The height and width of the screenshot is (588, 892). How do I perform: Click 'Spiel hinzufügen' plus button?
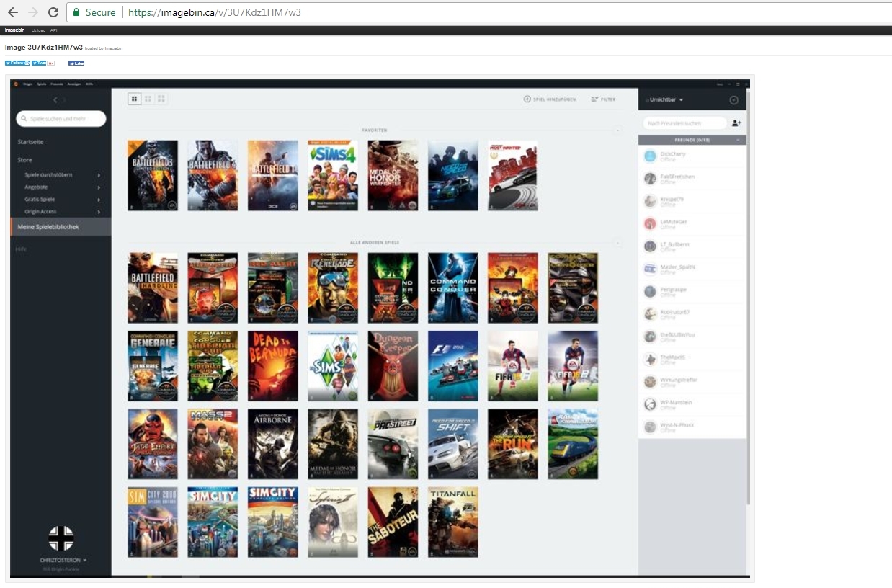point(550,99)
